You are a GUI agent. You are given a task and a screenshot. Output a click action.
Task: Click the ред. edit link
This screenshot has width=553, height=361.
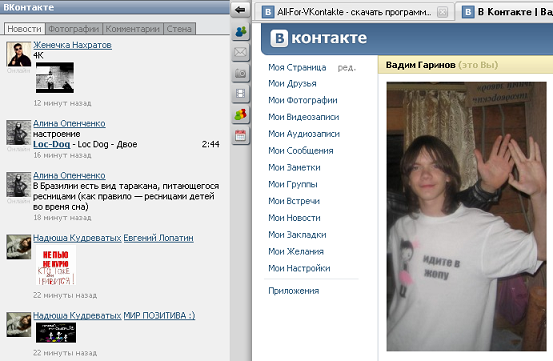(347, 67)
